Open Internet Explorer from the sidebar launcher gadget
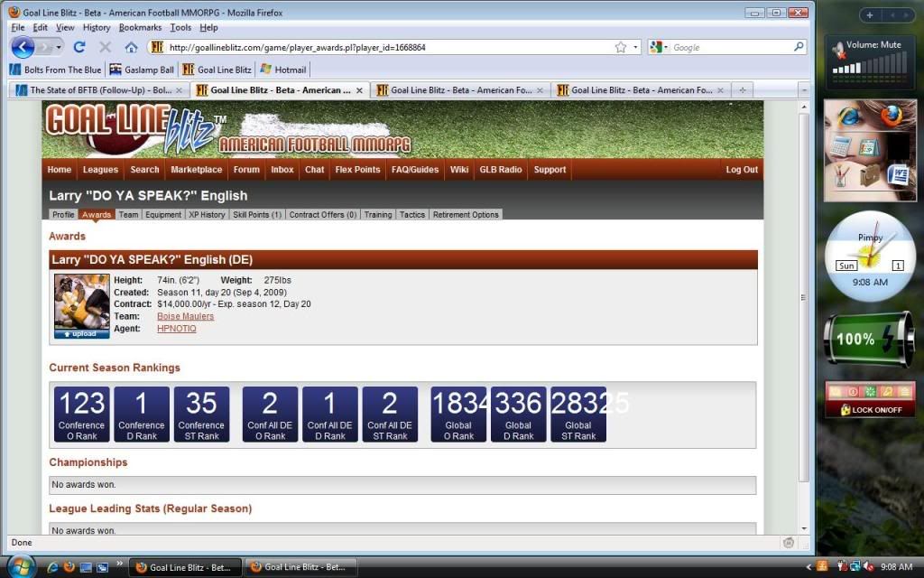This screenshot has height=578, width=924. [x=850, y=117]
